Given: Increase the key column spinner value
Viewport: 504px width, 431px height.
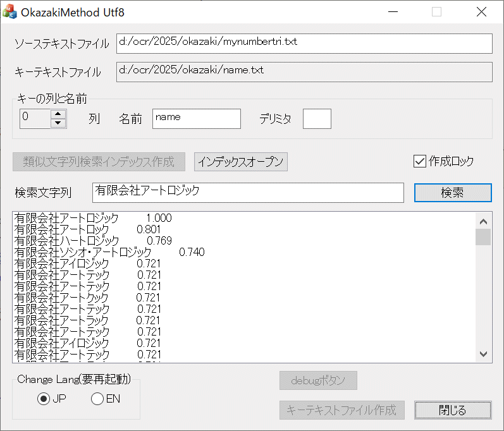Looking at the screenshot, I should point(58,114).
